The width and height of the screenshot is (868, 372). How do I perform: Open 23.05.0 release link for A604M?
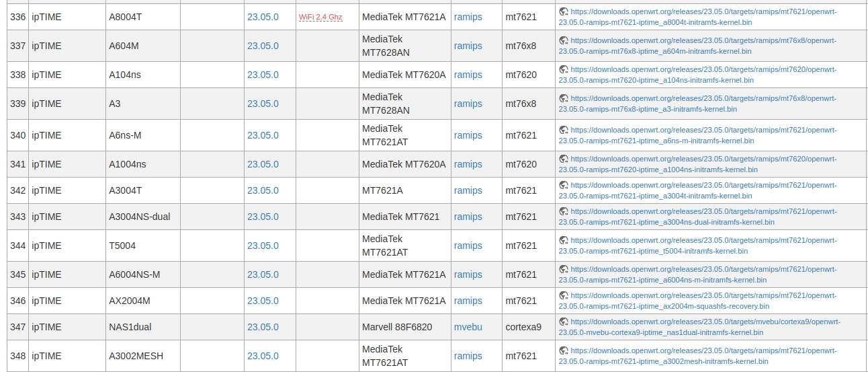point(263,46)
